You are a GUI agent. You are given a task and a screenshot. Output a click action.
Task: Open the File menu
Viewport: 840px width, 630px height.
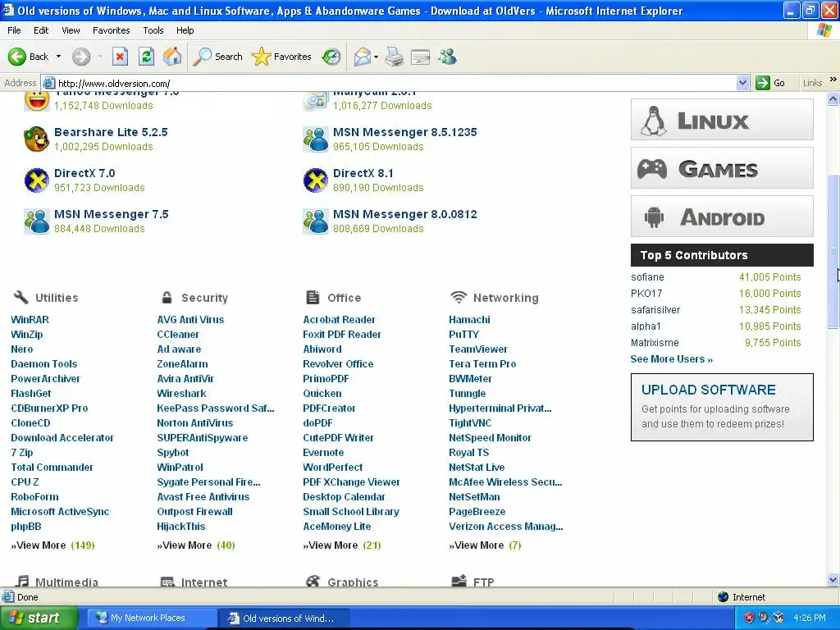[x=14, y=30]
